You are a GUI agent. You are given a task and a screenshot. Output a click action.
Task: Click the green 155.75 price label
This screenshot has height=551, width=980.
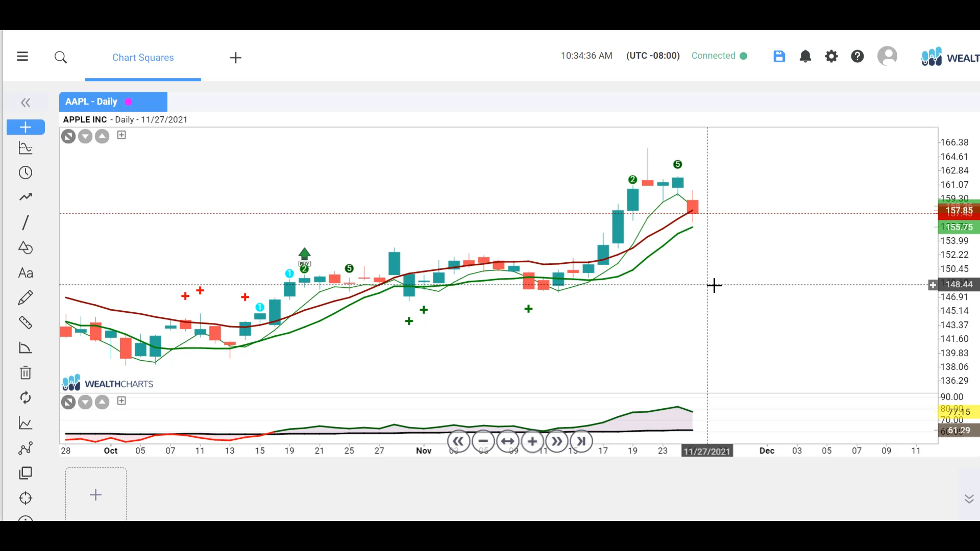[x=959, y=227]
